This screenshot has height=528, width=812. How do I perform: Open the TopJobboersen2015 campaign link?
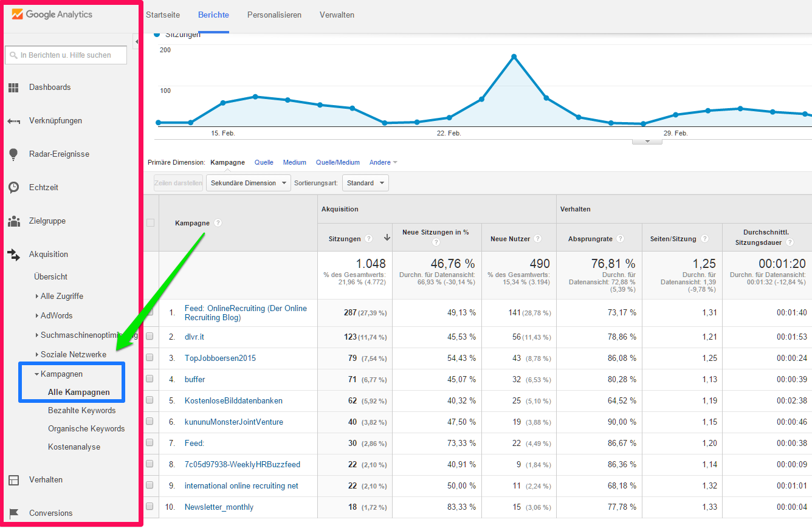[x=220, y=358]
